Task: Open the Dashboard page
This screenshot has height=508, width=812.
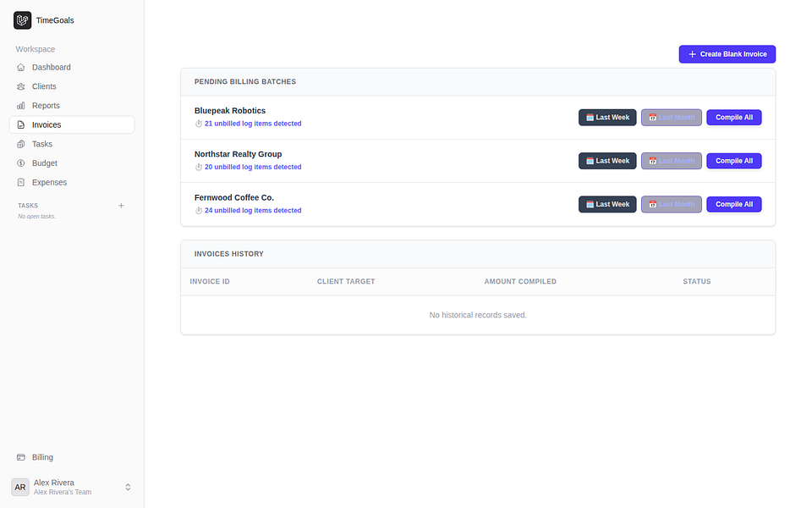Action: [72, 68]
